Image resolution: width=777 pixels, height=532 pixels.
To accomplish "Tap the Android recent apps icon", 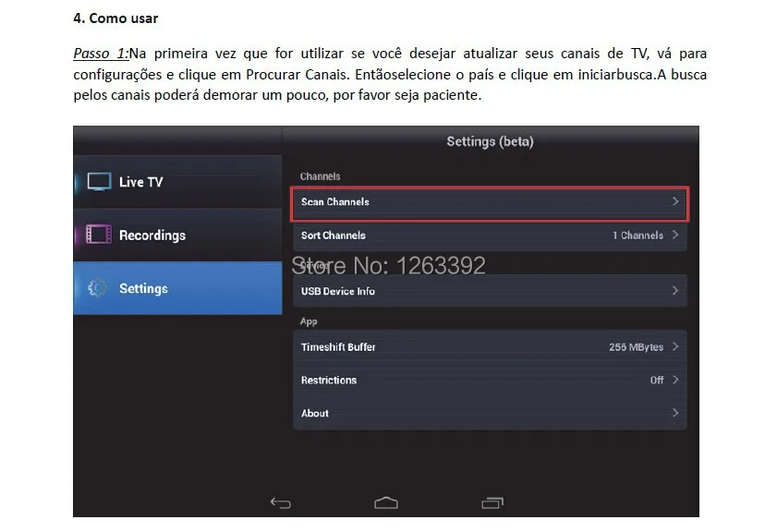I will pyautogui.click(x=492, y=503).
